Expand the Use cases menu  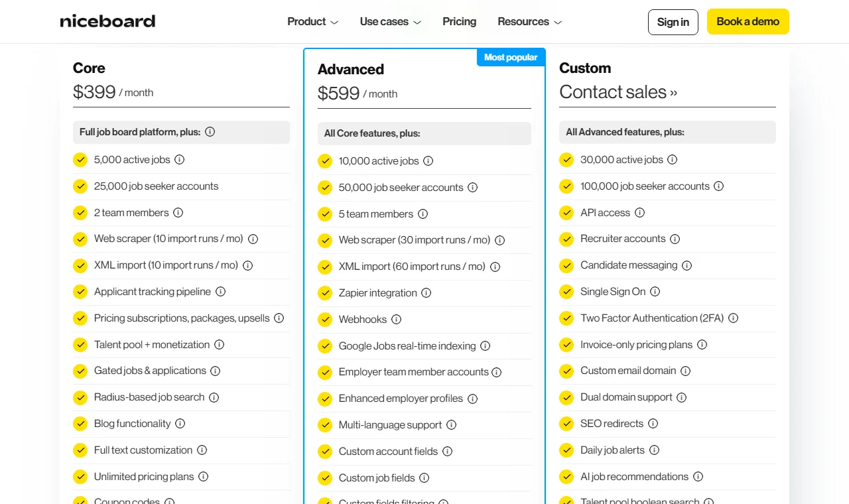390,22
